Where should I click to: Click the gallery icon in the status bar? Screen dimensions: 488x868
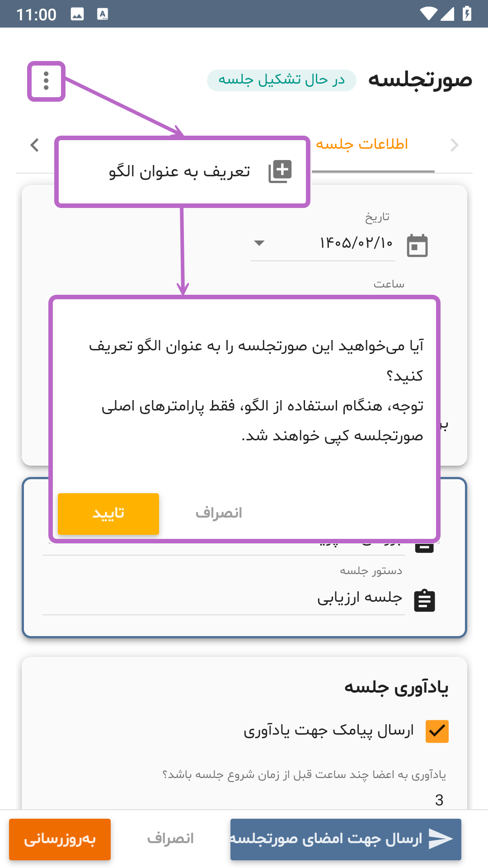(77, 14)
